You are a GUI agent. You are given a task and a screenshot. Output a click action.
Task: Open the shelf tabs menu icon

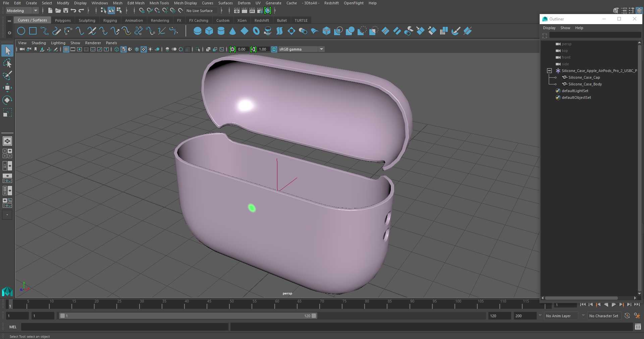[9, 21]
